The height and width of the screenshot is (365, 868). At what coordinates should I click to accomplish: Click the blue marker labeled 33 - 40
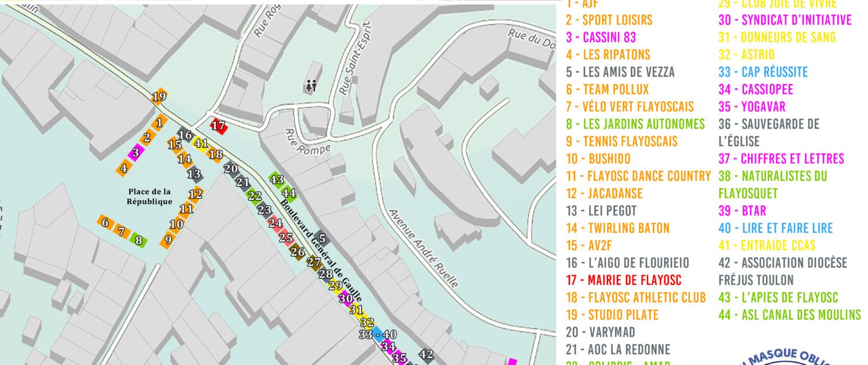click(377, 334)
